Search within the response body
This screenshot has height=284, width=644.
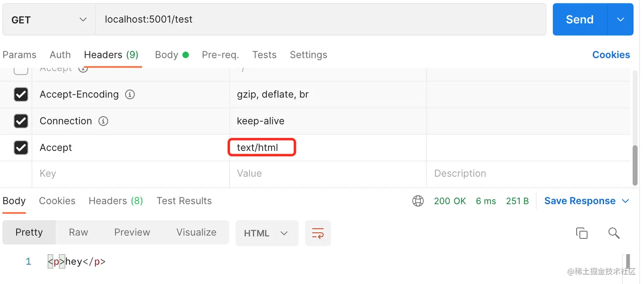click(x=613, y=233)
